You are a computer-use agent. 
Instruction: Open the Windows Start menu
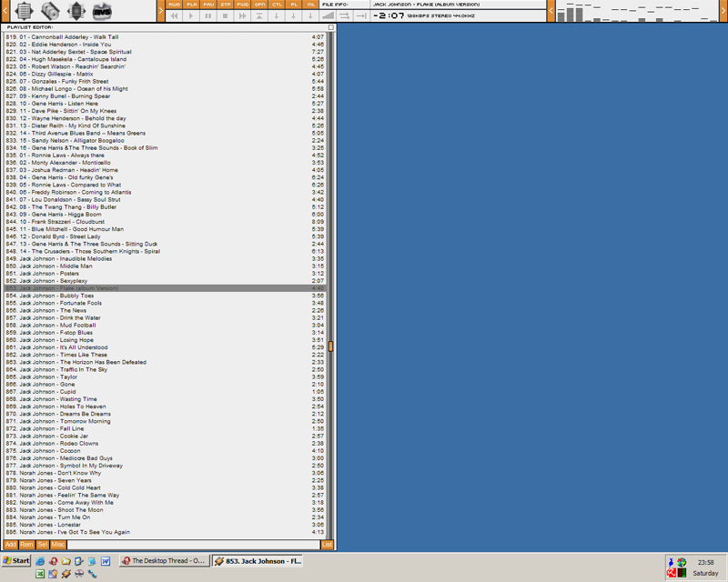16,561
